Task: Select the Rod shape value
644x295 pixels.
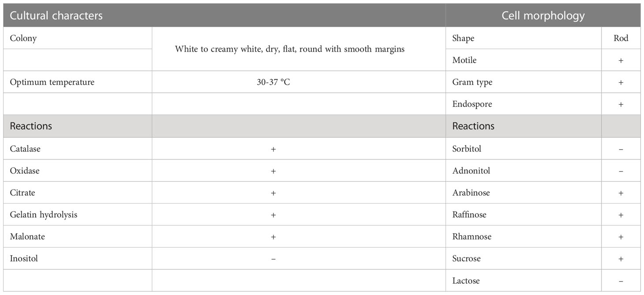Action: [621, 38]
